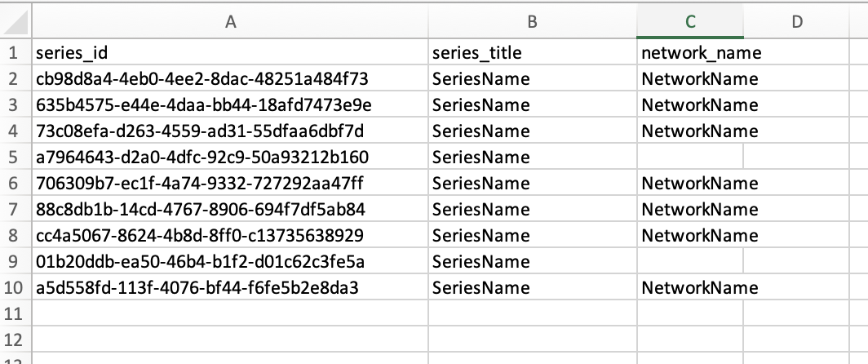
Task: Select the column D header
Action: pyautogui.click(x=797, y=23)
